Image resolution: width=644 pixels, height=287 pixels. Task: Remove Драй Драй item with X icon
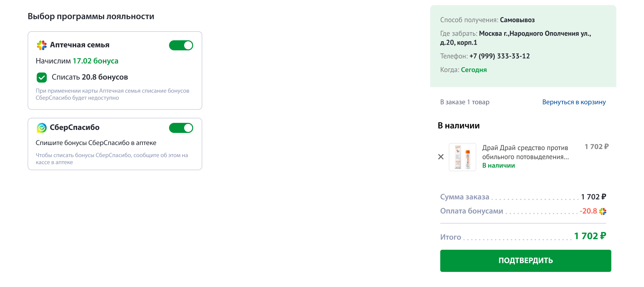pos(441,157)
